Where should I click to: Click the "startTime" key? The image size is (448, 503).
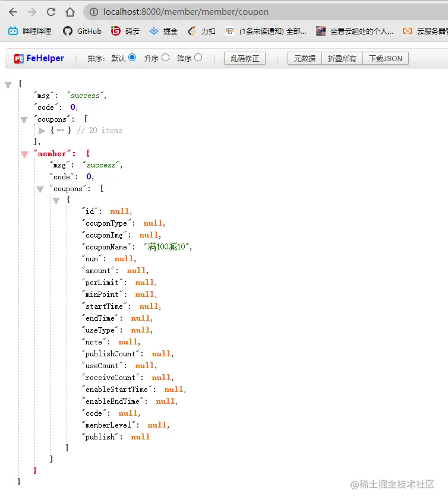click(x=105, y=306)
